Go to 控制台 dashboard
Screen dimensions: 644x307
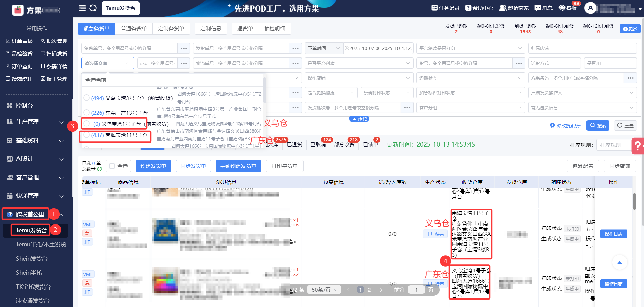click(x=20, y=106)
